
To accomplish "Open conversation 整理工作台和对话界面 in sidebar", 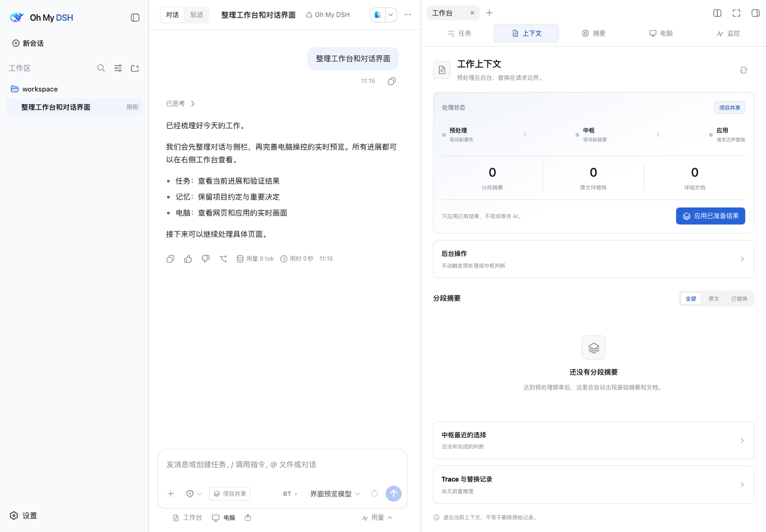I will (x=74, y=107).
